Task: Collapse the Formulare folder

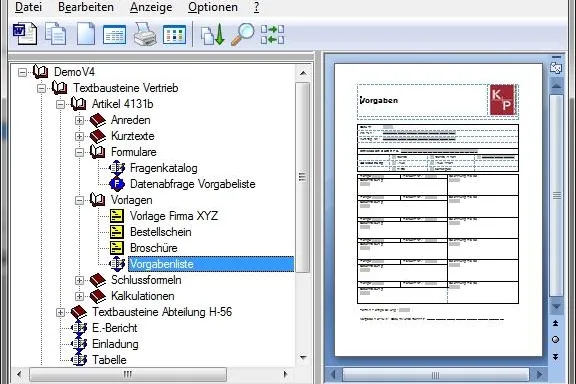Action: [79, 152]
